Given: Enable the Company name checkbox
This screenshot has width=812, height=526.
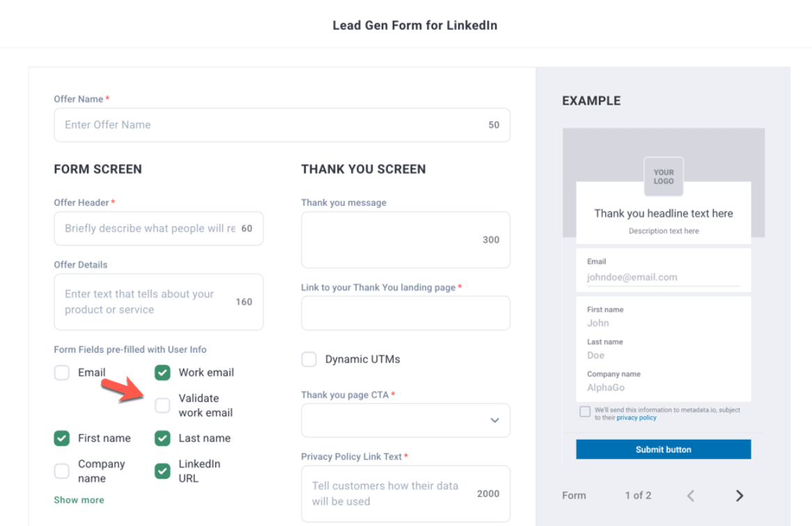Looking at the screenshot, I should pos(61,471).
